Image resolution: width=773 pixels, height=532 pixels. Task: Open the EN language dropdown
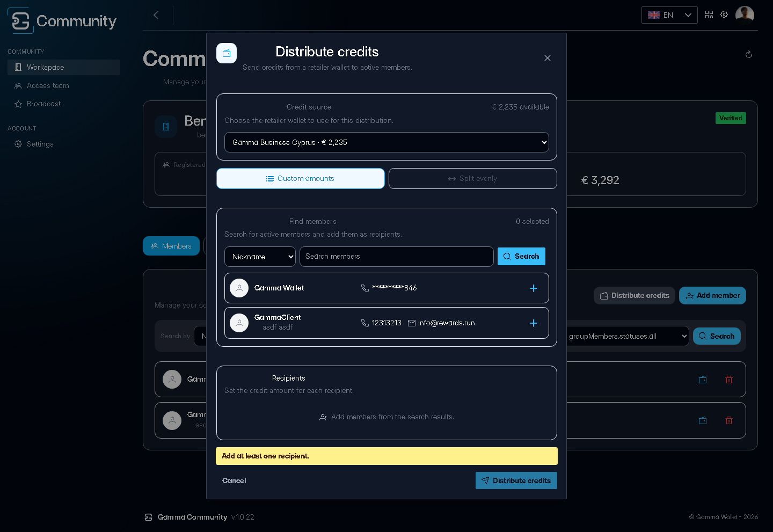point(669,15)
